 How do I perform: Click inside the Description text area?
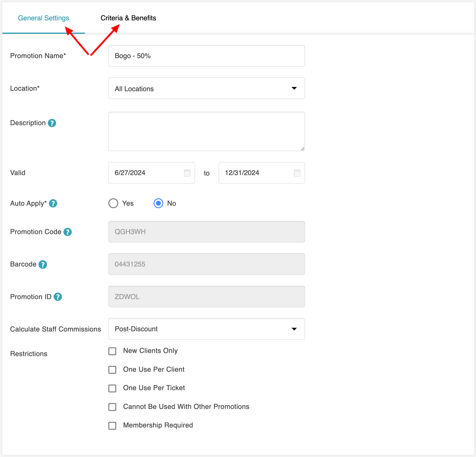tap(206, 131)
